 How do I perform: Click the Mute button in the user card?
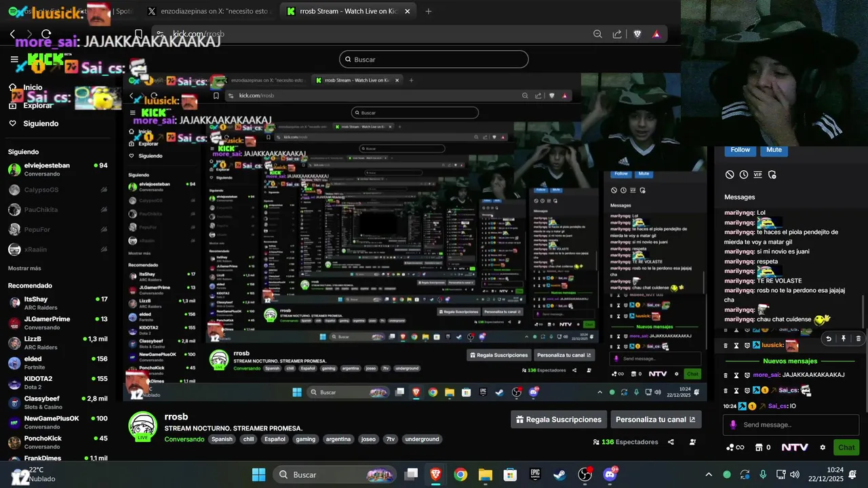774,150
